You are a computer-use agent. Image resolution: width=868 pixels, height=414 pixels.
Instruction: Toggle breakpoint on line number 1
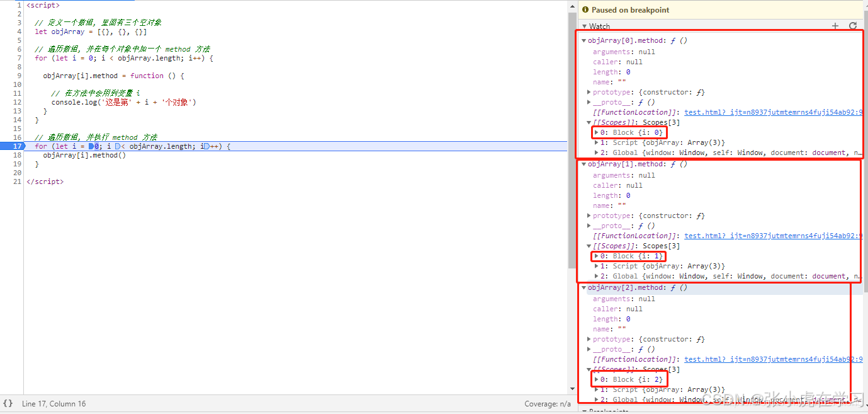point(19,5)
